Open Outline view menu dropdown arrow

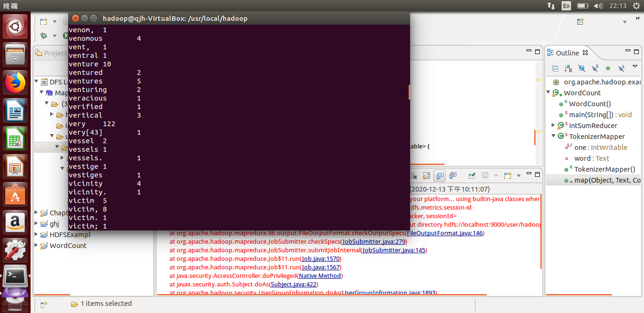pos(635,67)
